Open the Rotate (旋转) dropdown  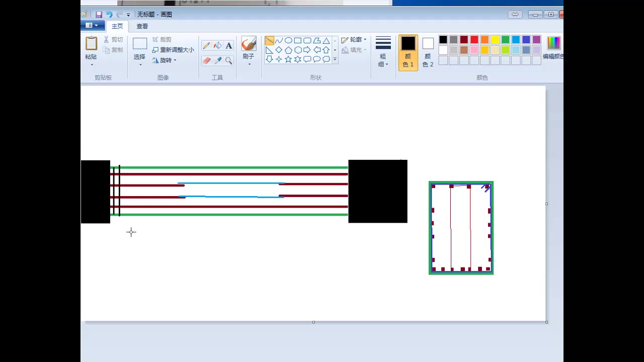tap(165, 60)
